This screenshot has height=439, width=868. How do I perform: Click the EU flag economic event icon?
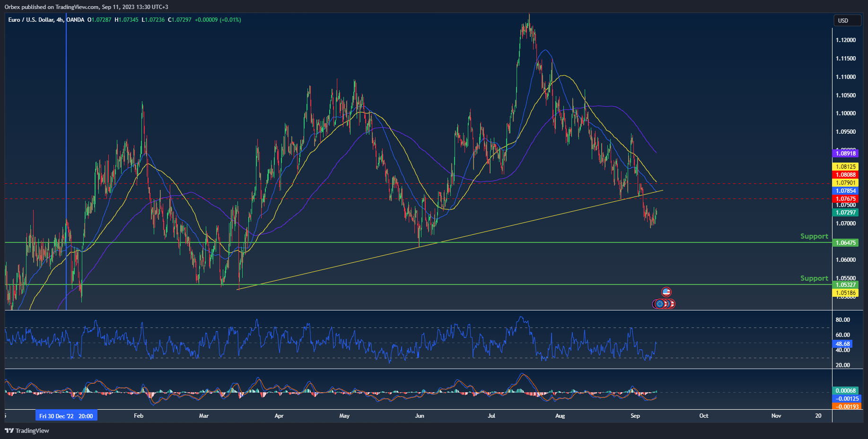659,304
